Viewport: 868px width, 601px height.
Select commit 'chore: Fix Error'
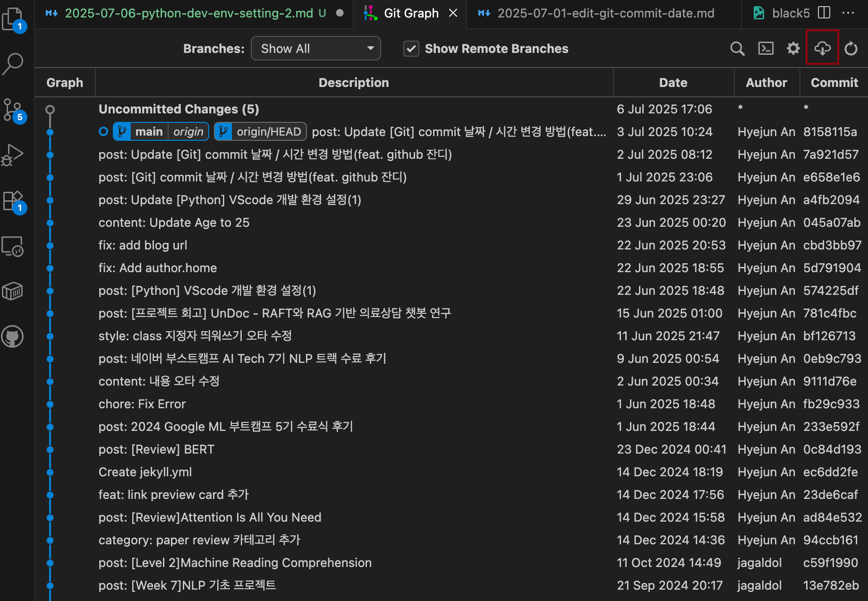pyautogui.click(x=451, y=404)
